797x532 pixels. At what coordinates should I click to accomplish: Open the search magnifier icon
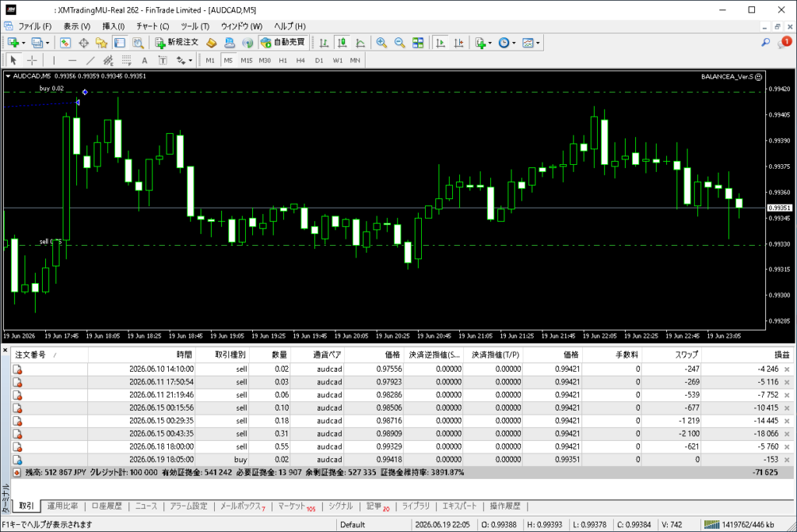point(766,43)
